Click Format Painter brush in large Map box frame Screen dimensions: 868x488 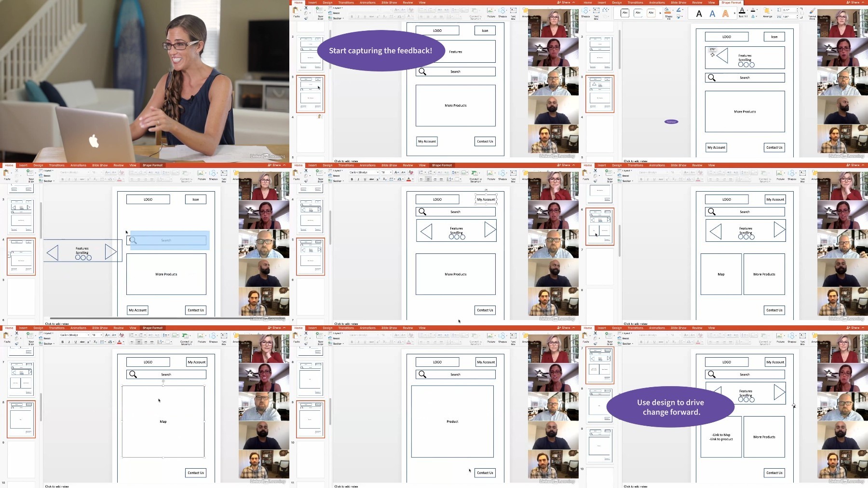(x=16, y=344)
